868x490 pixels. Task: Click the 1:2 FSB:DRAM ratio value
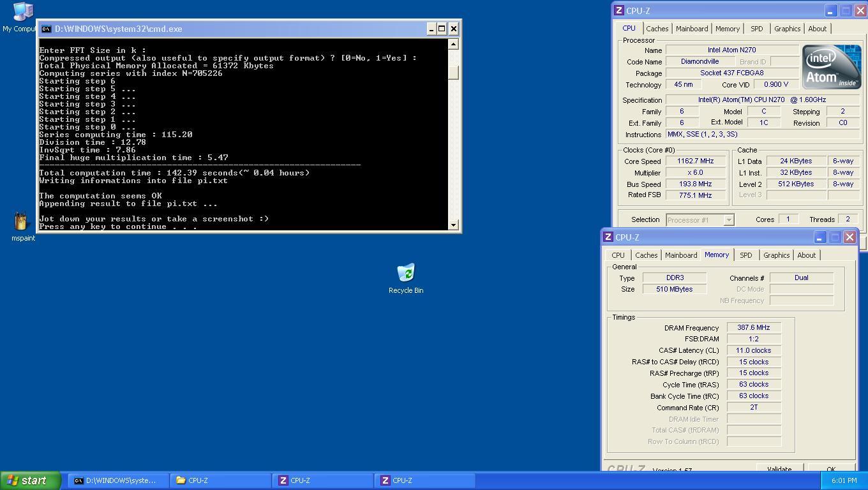point(754,339)
